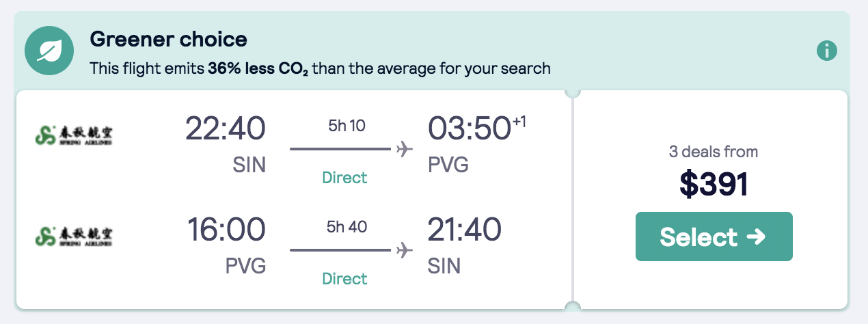This screenshot has width=868, height=324.
Task: Click the Greener choice heading
Action: coord(168,39)
